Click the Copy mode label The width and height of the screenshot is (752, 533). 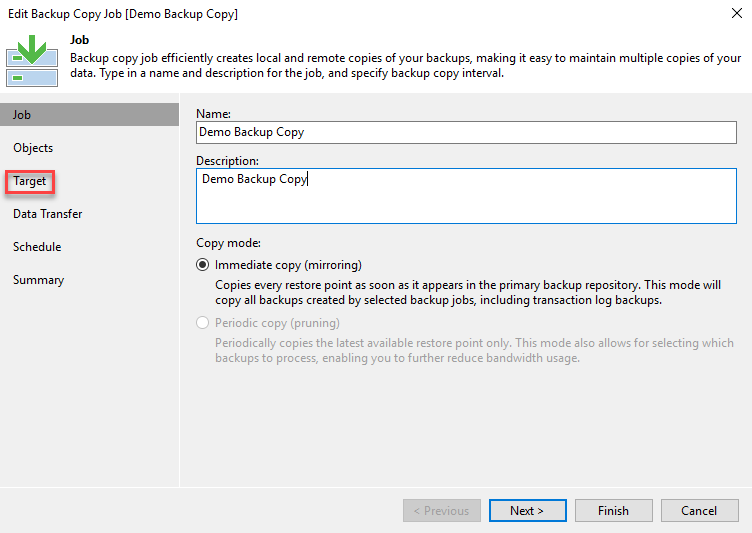tap(228, 243)
